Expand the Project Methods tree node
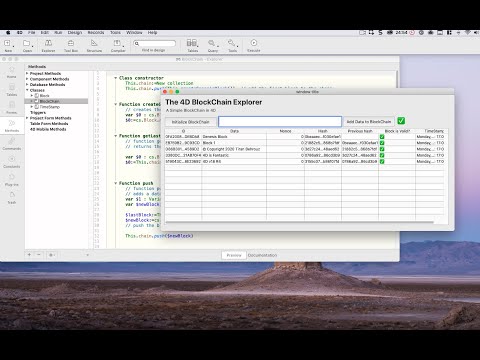480x360 pixels. (27, 73)
